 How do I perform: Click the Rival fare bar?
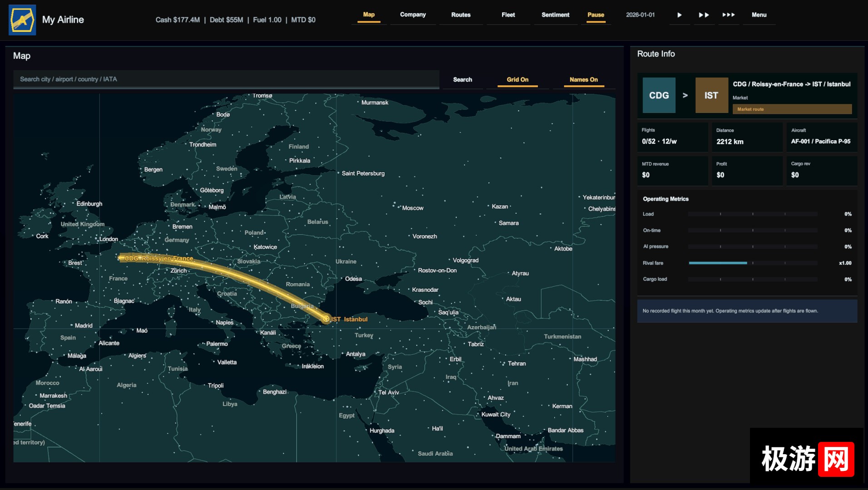[753, 263]
